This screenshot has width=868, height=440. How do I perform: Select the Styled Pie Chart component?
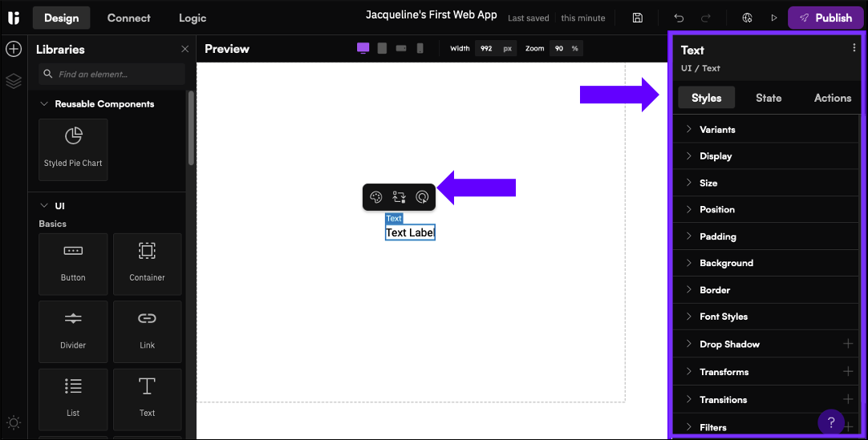[73, 149]
